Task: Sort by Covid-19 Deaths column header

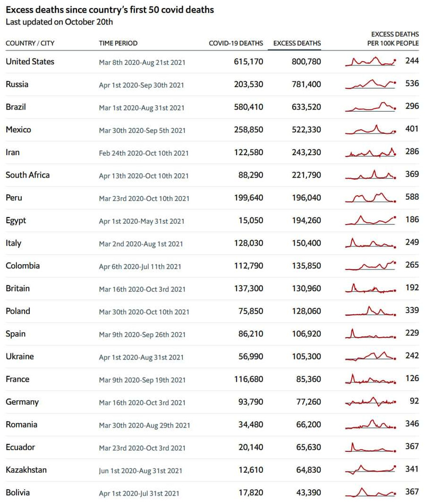Action: (x=236, y=43)
